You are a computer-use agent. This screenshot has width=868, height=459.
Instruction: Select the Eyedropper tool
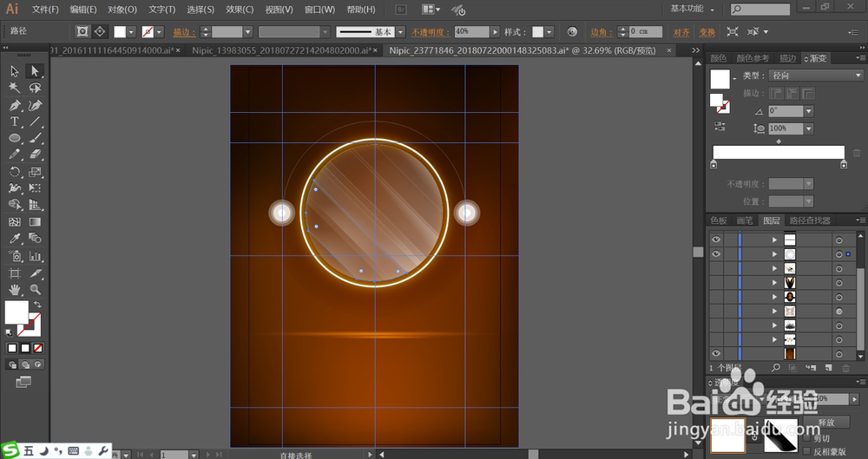pyautogui.click(x=15, y=239)
